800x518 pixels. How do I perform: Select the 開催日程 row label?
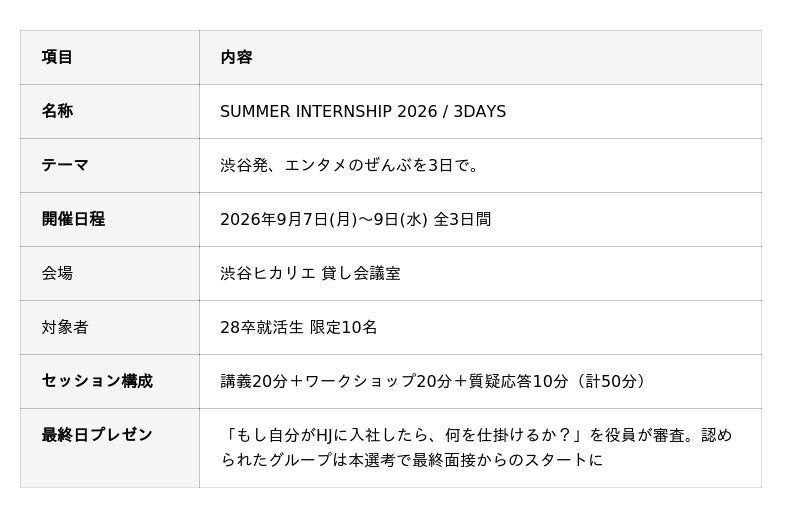pyautogui.click(x=73, y=219)
